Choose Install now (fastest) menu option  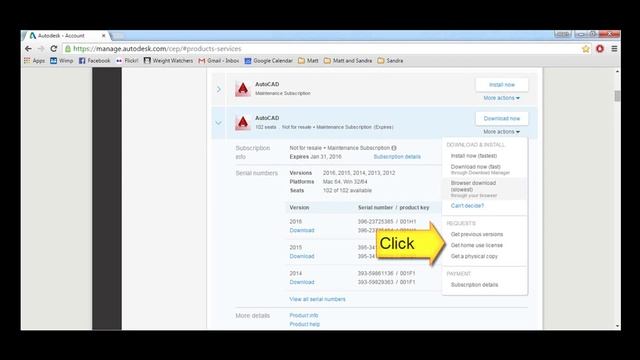tap(474, 156)
